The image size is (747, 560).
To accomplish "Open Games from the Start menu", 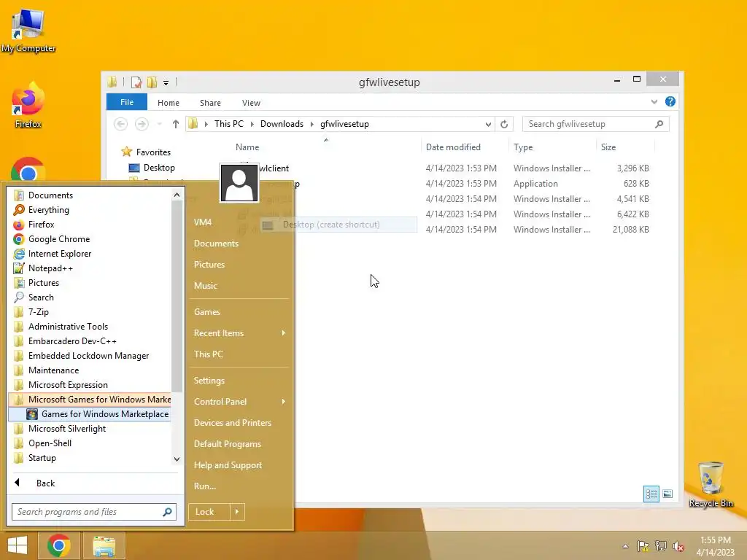I will pos(239,312).
